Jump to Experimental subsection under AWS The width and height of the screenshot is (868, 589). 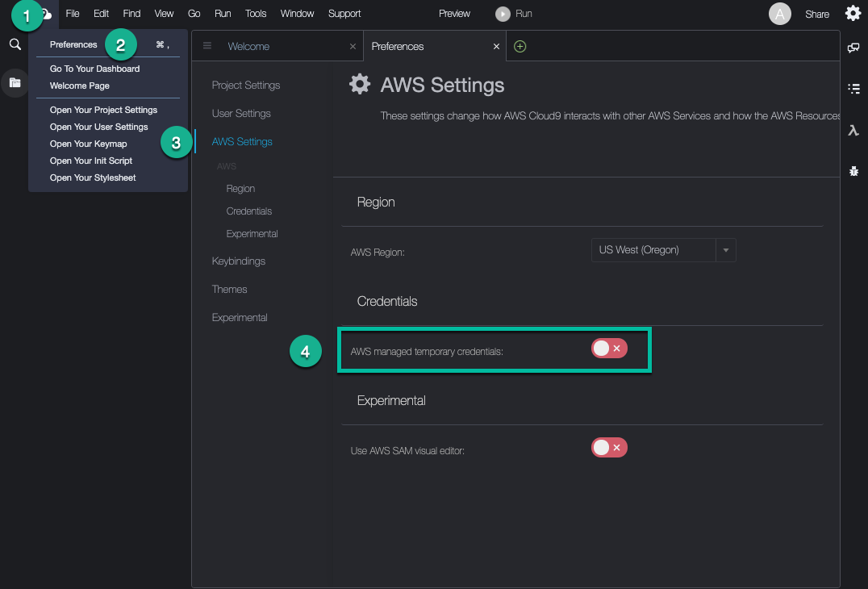(252, 234)
